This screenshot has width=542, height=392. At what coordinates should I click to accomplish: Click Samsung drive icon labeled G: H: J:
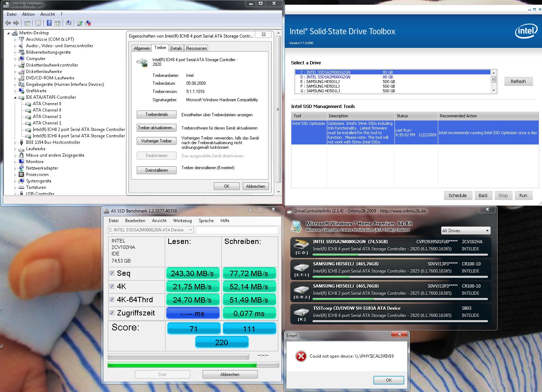pyautogui.click(x=301, y=290)
